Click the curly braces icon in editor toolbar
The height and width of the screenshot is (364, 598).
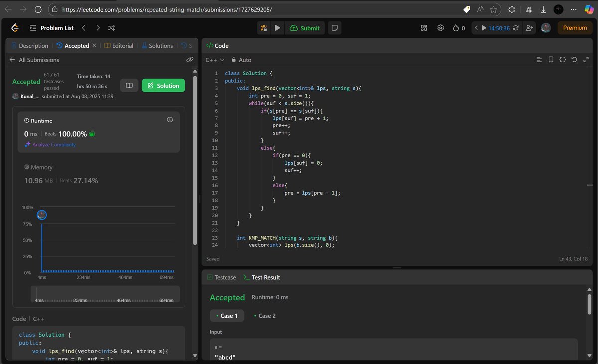coord(562,60)
